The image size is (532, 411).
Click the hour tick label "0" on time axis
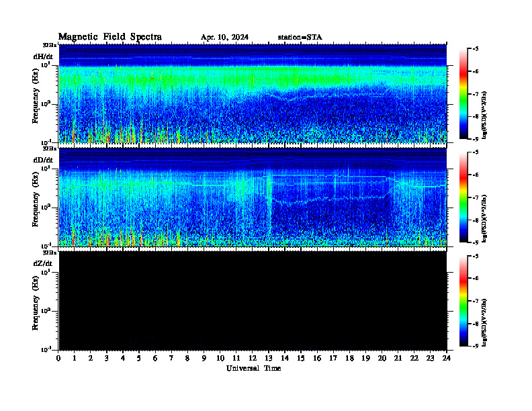click(58, 359)
